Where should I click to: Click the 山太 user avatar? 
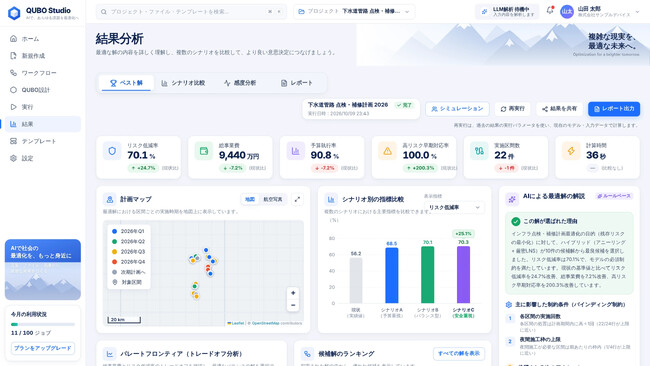click(567, 12)
